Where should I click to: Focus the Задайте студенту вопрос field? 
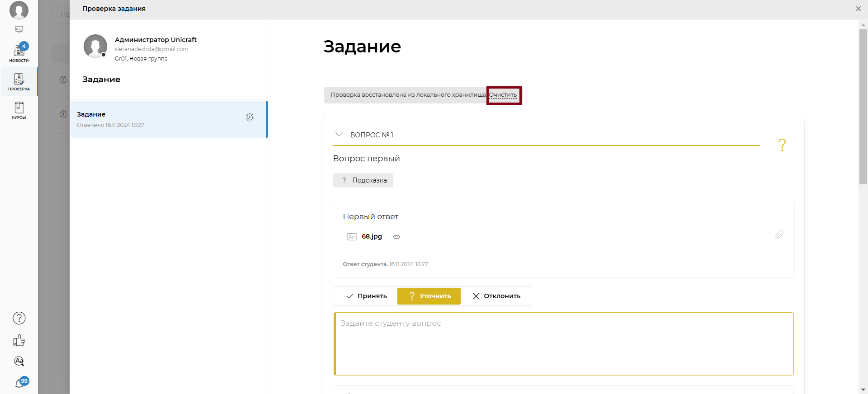coord(564,344)
